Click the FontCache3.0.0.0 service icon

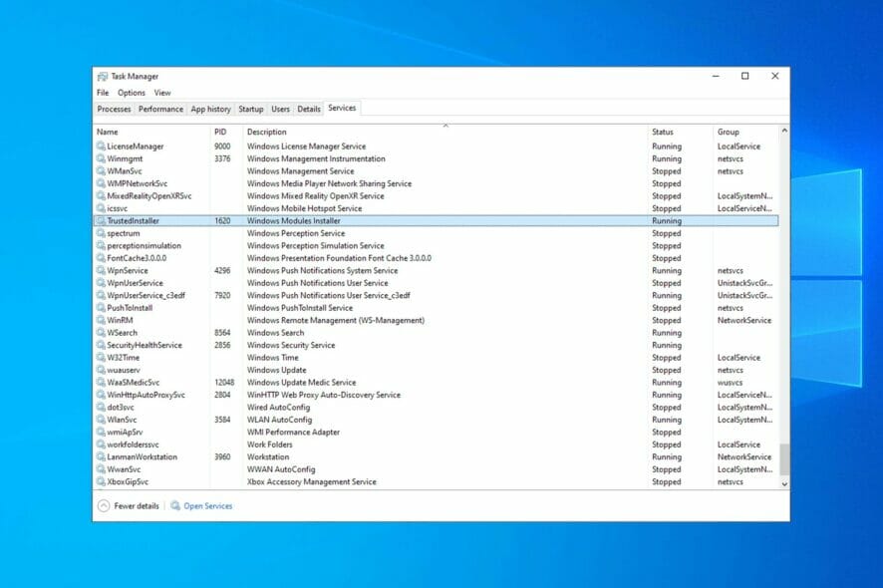pyautogui.click(x=101, y=258)
